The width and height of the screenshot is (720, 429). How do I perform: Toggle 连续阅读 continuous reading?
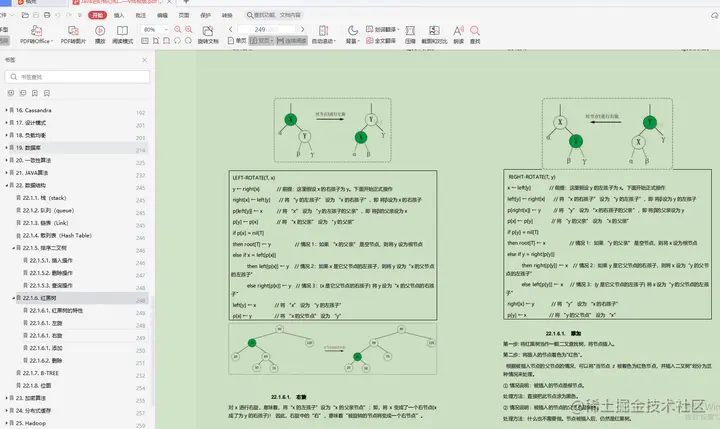[x=292, y=41]
